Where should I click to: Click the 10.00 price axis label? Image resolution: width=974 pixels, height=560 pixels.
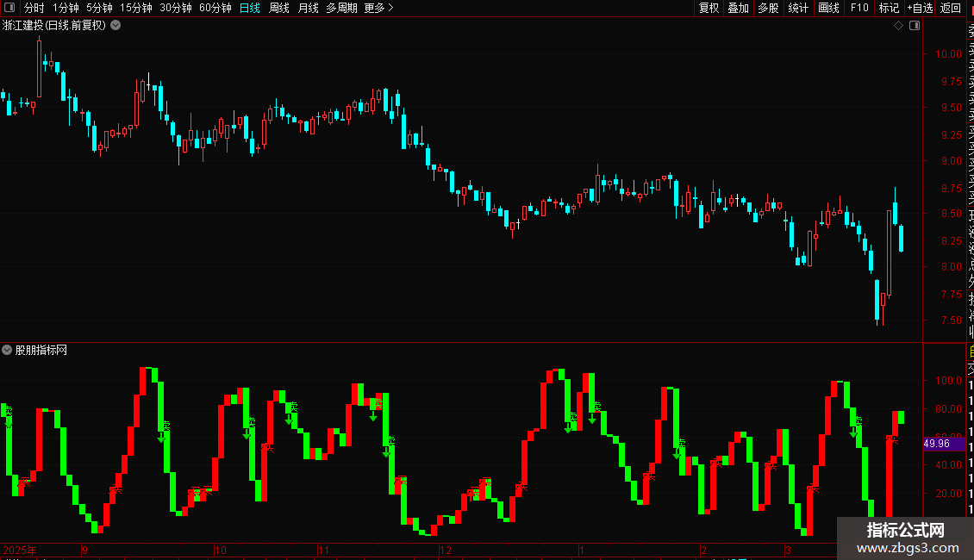(948, 54)
